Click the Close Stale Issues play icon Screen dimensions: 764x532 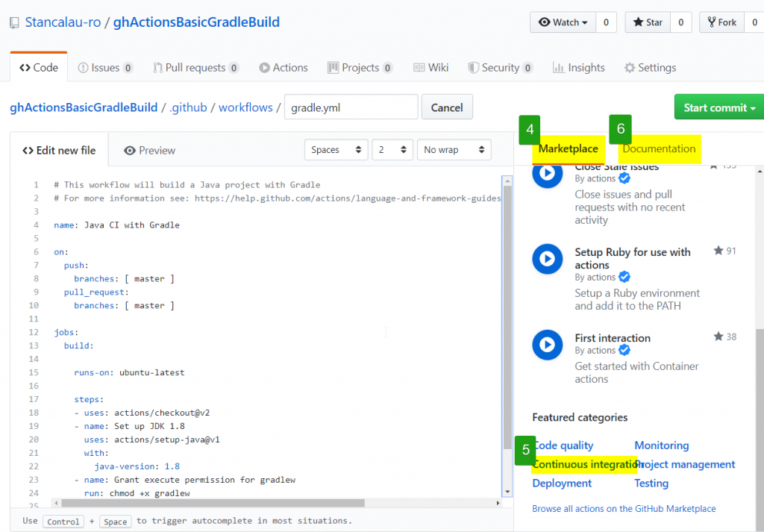[547, 173]
